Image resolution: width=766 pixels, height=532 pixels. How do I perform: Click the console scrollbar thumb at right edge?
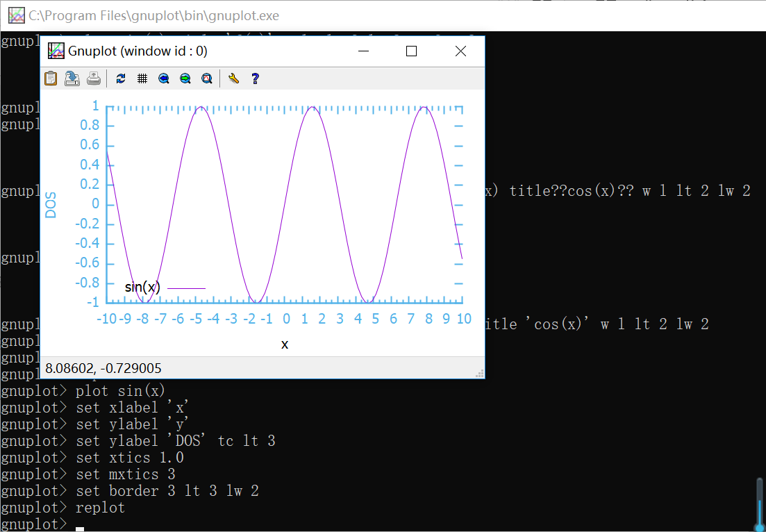(760, 503)
